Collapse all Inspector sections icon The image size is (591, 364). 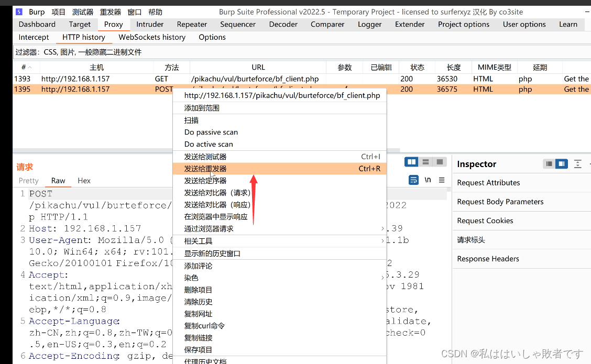pyautogui.click(x=577, y=163)
